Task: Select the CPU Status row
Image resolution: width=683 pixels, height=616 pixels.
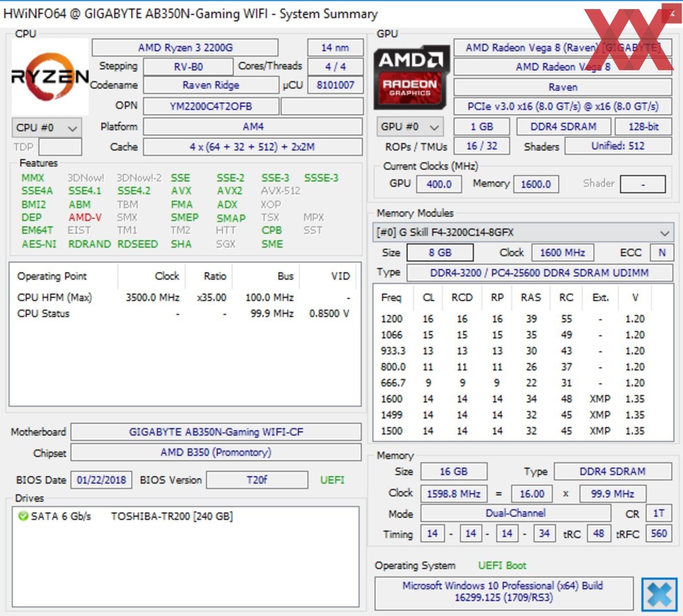Action: (x=184, y=314)
